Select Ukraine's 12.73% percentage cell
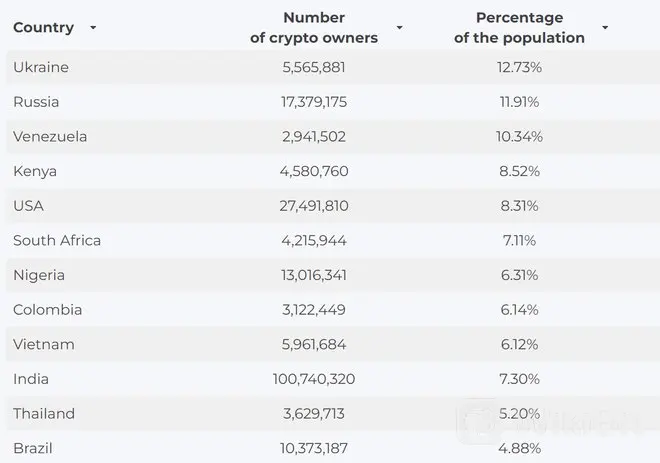660x463 pixels. click(x=519, y=67)
